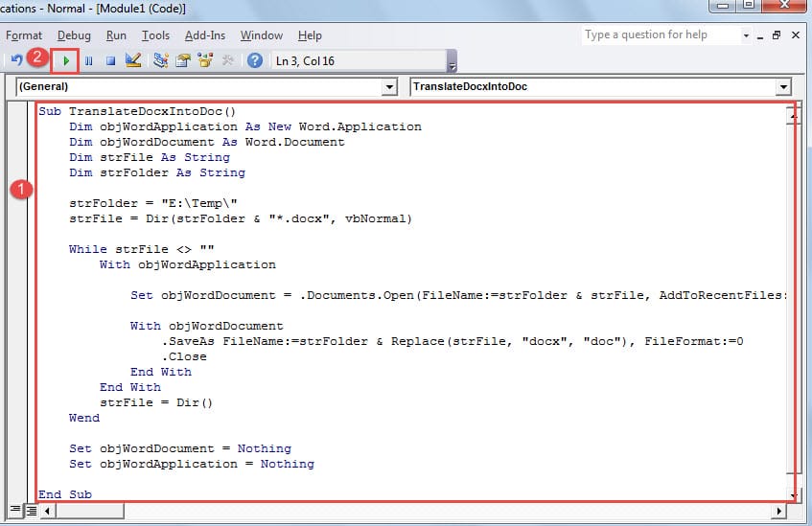Open the Debug menu
812x526 pixels.
click(x=74, y=35)
